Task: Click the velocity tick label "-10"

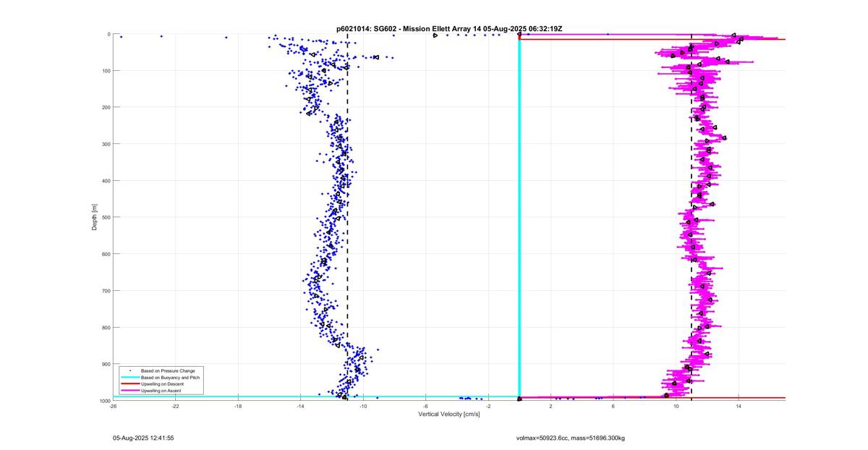Action: [x=363, y=407]
